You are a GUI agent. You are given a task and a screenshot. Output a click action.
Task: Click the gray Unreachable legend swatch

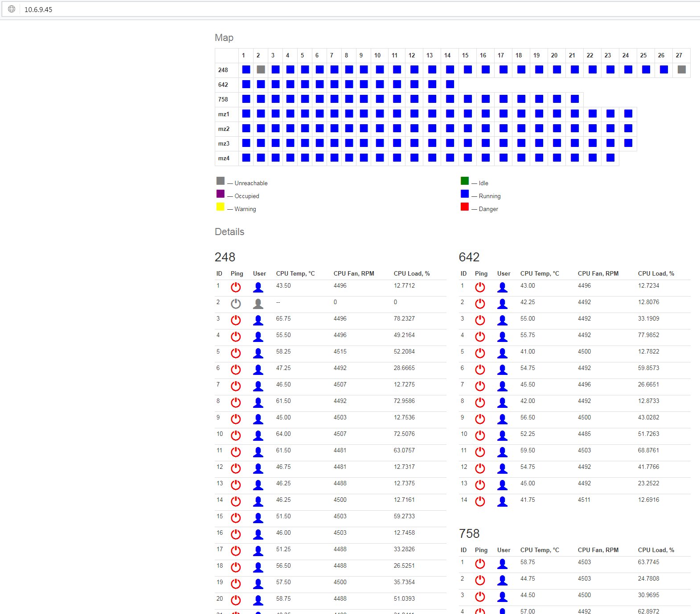pyautogui.click(x=220, y=181)
